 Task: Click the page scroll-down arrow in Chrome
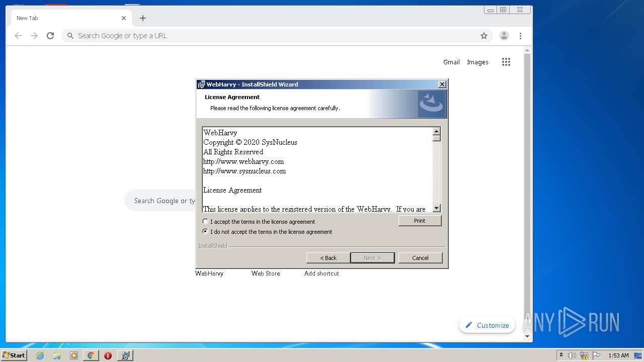pyautogui.click(x=527, y=336)
